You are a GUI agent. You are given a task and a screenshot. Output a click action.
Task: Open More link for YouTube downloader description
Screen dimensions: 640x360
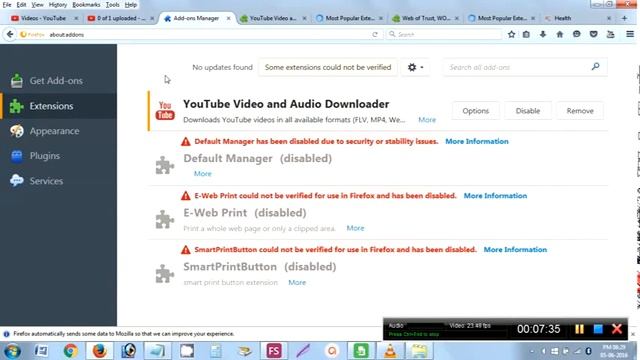click(x=427, y=120)
